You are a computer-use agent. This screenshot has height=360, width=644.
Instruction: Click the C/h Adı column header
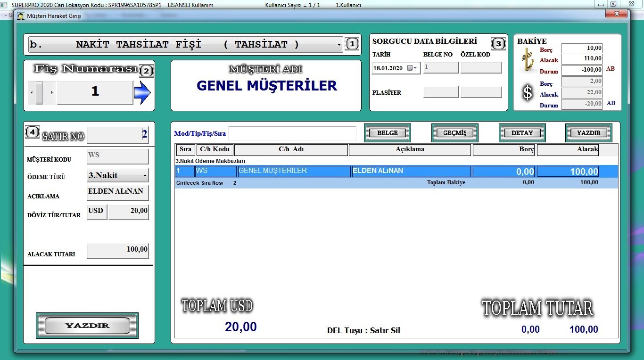click(x=291, y=150)
